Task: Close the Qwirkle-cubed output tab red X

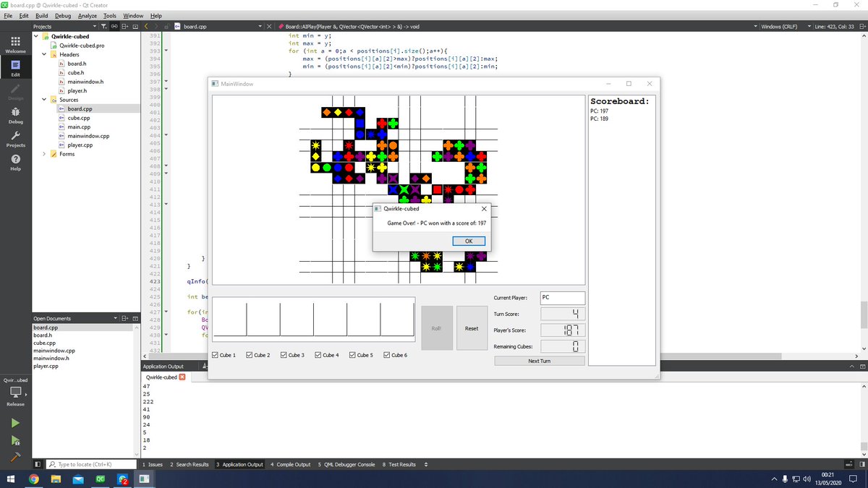Action: point(182,377)
